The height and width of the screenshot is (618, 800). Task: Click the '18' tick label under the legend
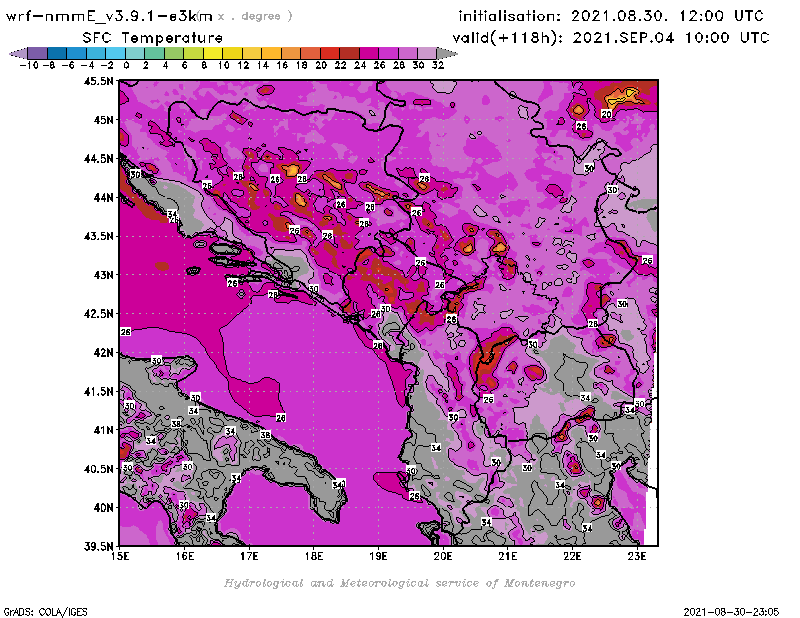coord(302,65)
